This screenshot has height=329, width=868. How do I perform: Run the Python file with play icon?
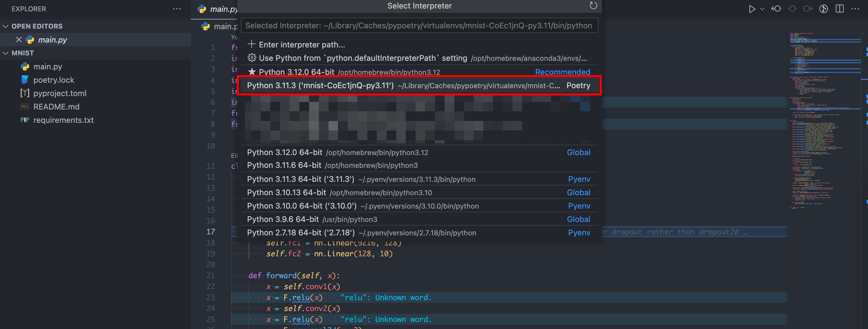tap(752, 9)
